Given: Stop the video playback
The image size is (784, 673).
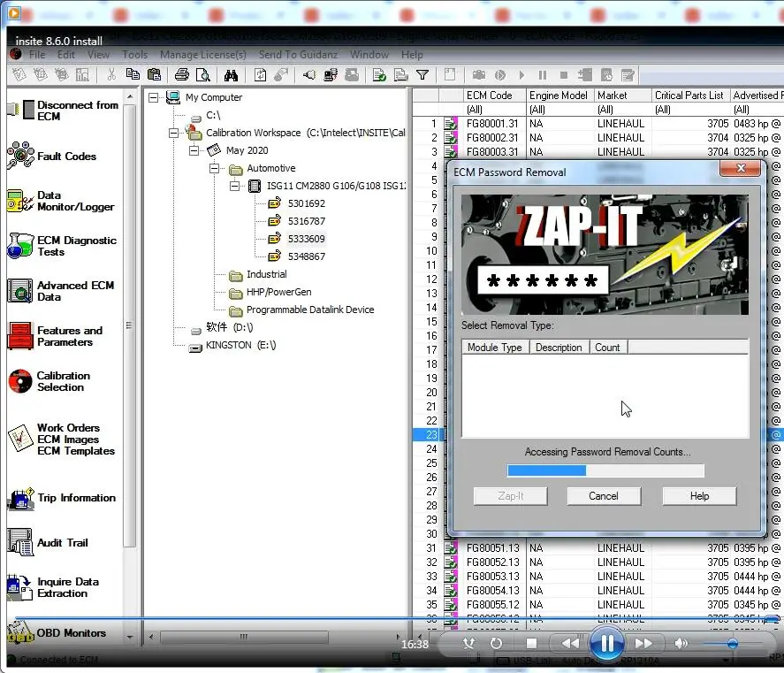Looking at the screenshot, I should coord(531,644).
